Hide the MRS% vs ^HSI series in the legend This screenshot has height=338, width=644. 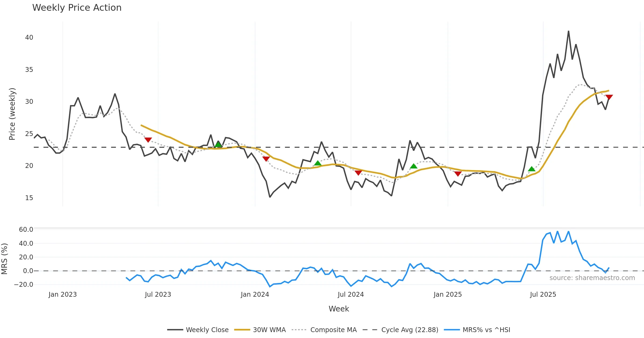click(x=486, y=330)
